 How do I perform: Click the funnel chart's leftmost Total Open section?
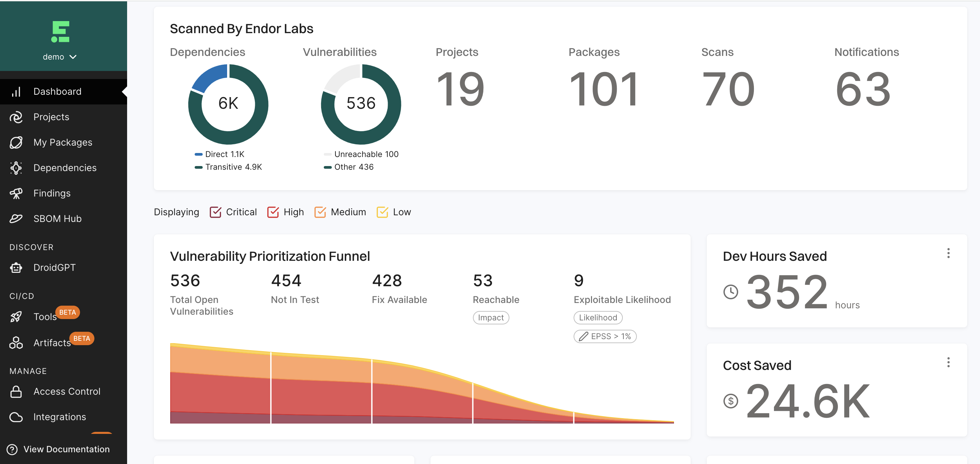pyautogui.click(x=220, y=384)
